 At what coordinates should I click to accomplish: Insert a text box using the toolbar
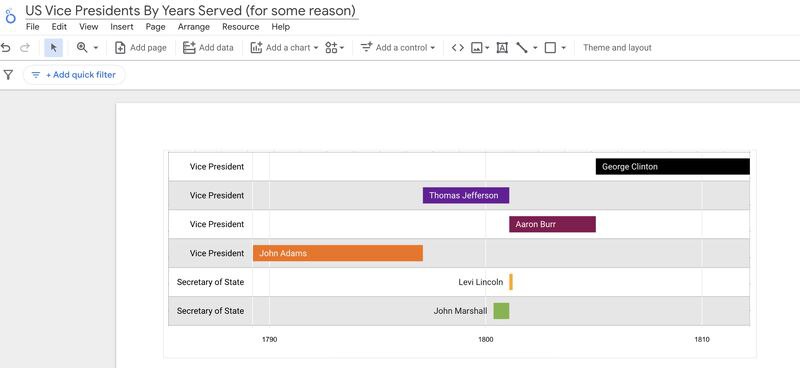pyautogui.click(x=502, y=48)
